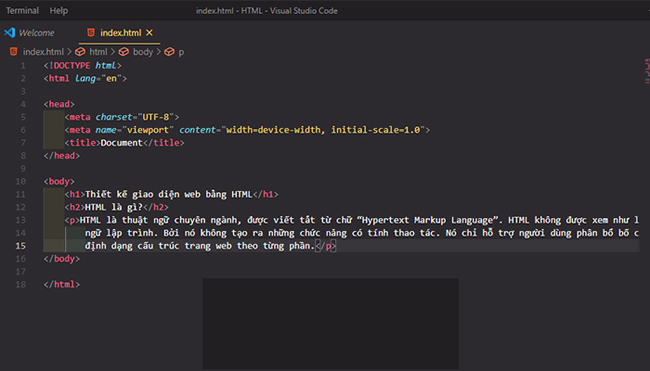Click the VS Code logo icon on Welcome tab
Viewport: 650px width, 371px height.
[10, 32]
